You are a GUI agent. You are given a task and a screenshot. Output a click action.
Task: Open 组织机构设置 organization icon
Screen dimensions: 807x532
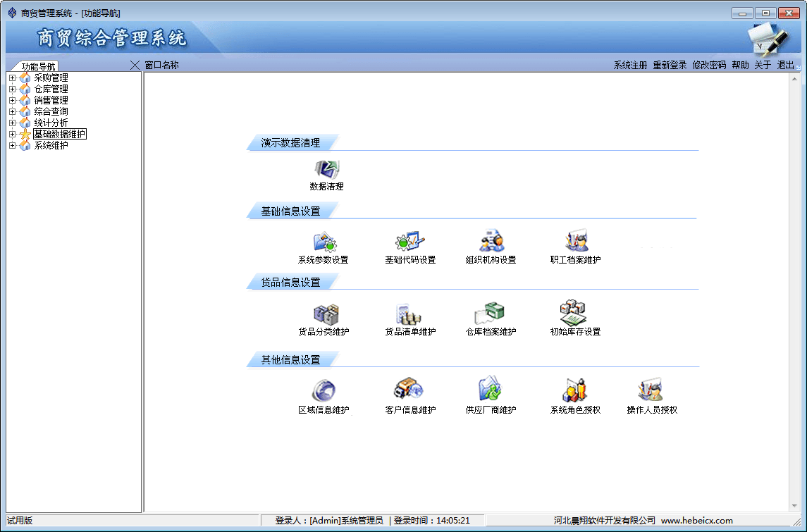tap(491, 242)
